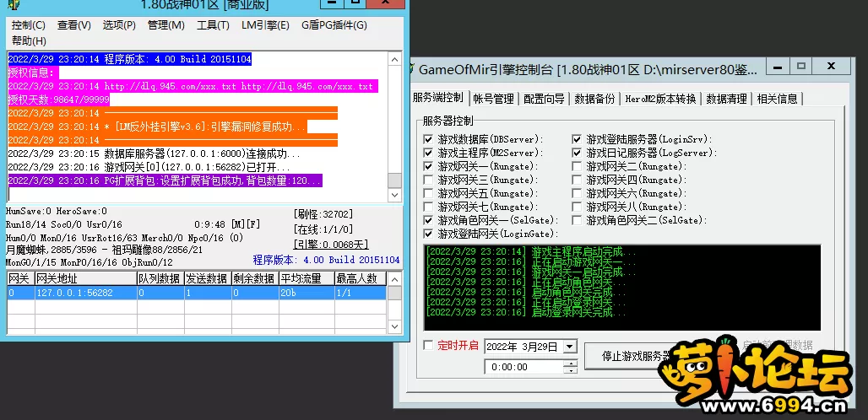Click the [刷怪:32702] status text
Screen dimensions: 868x420
tap(323, 214)
